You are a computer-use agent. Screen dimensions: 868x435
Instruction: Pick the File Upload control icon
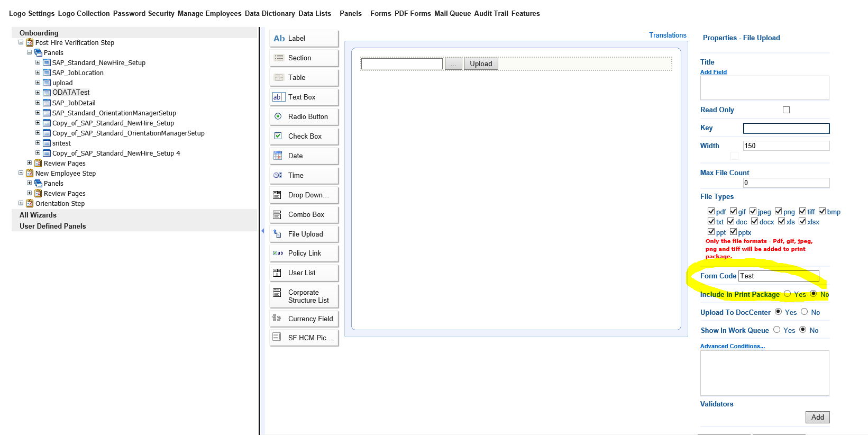click(x=277, y=233)
